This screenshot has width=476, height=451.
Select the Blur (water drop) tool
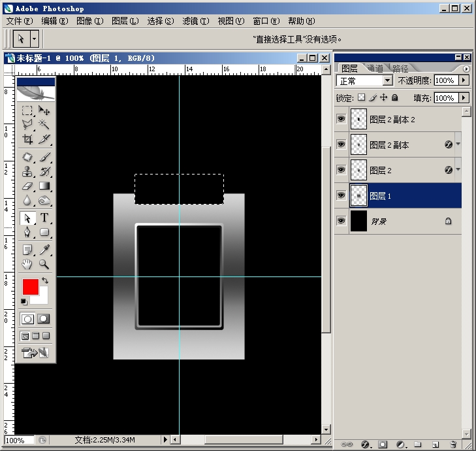tap(27, 201)
